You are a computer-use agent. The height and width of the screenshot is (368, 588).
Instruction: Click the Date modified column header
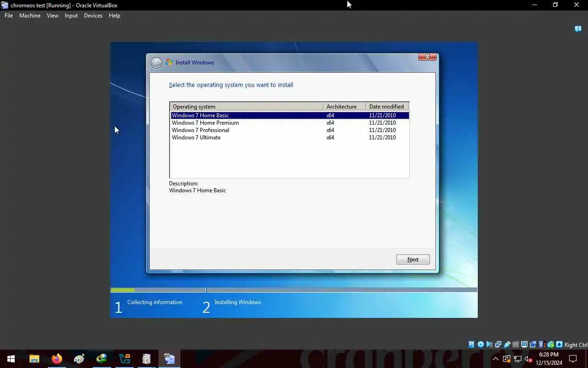387,107
